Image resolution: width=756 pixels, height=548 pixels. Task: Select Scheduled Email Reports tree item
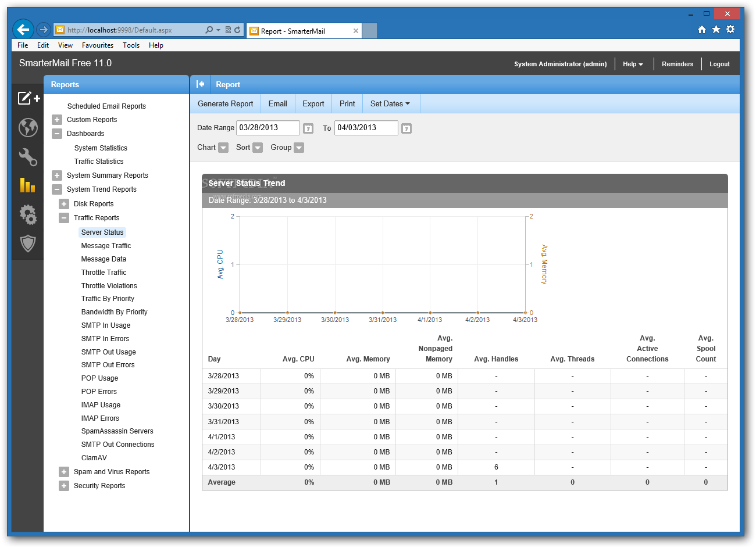pyautogui.click(x=106, y=106)
